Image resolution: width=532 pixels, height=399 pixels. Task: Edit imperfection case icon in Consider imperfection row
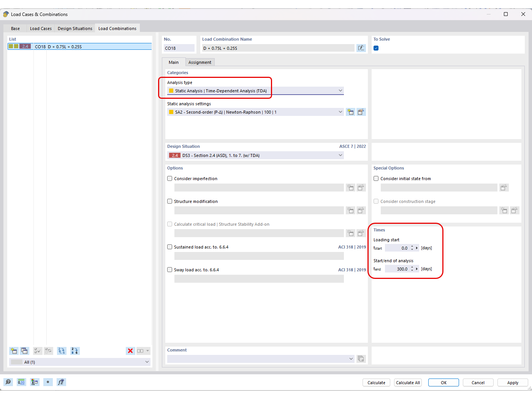pyautogui.click(x=361, y=187)
